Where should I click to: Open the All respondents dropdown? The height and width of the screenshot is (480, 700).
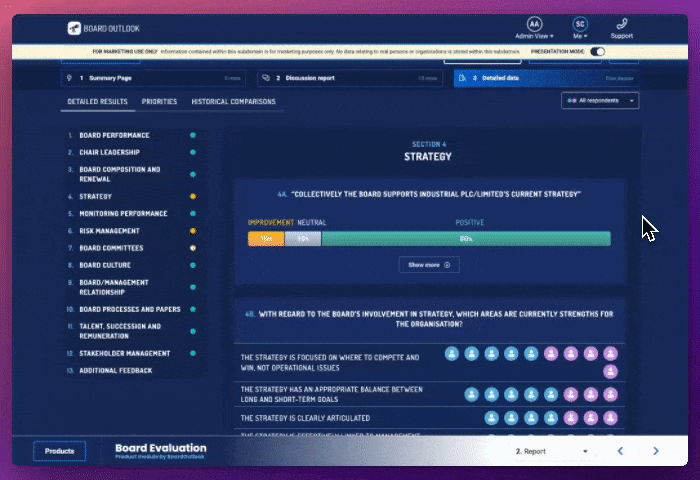click(x=600, y=101)
